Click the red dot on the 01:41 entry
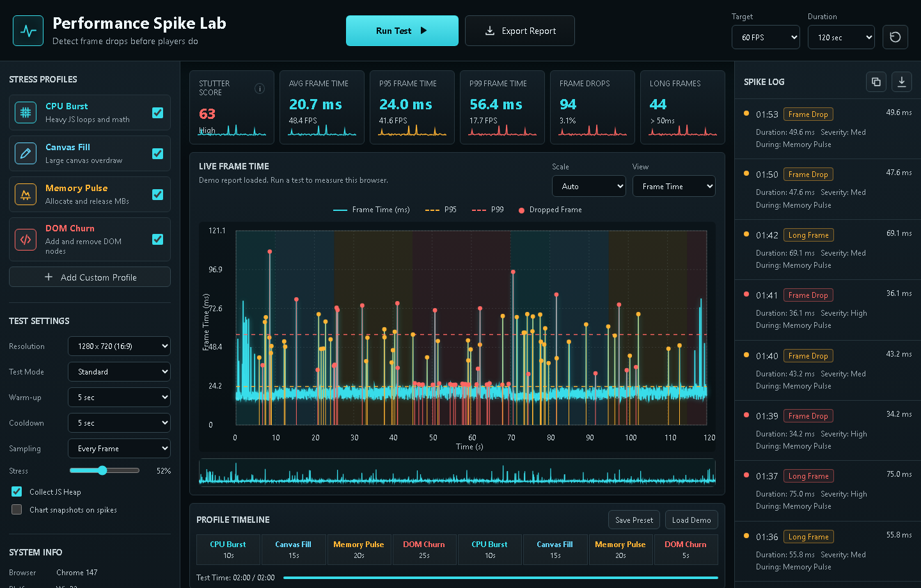 coord(746,295)
